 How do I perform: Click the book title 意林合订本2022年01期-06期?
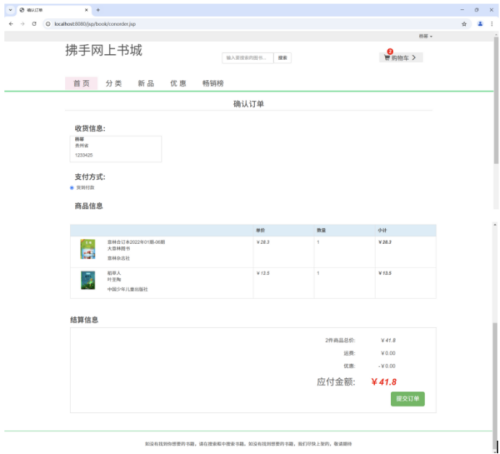click(x=136, y=242)
